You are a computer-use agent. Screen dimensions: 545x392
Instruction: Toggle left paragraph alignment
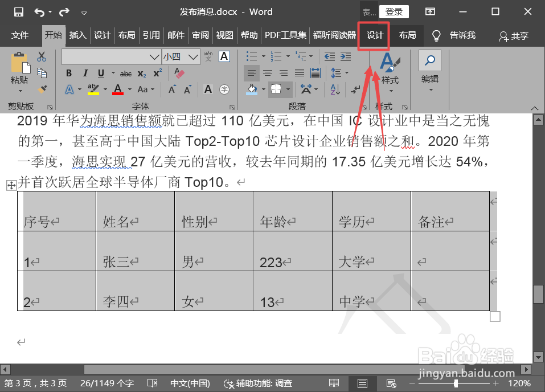point(252,73)
